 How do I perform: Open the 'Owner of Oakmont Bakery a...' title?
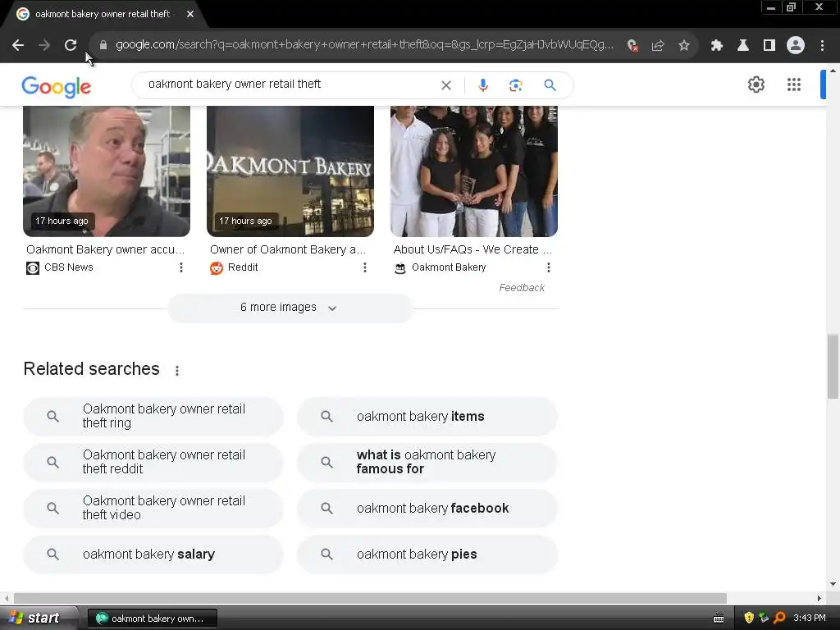point(288,249)
